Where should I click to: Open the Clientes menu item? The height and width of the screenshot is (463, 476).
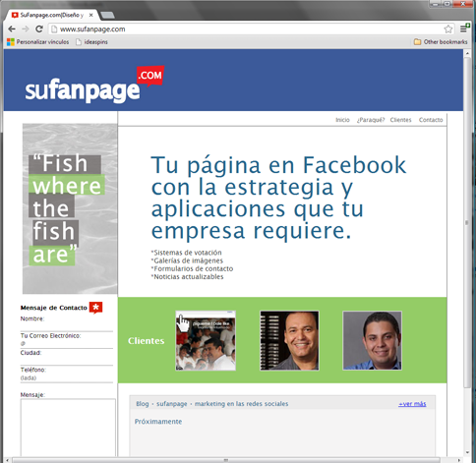point(400,120)
